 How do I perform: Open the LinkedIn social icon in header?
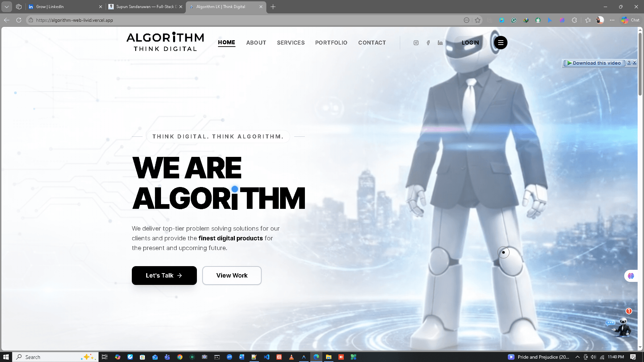[440, 43]
